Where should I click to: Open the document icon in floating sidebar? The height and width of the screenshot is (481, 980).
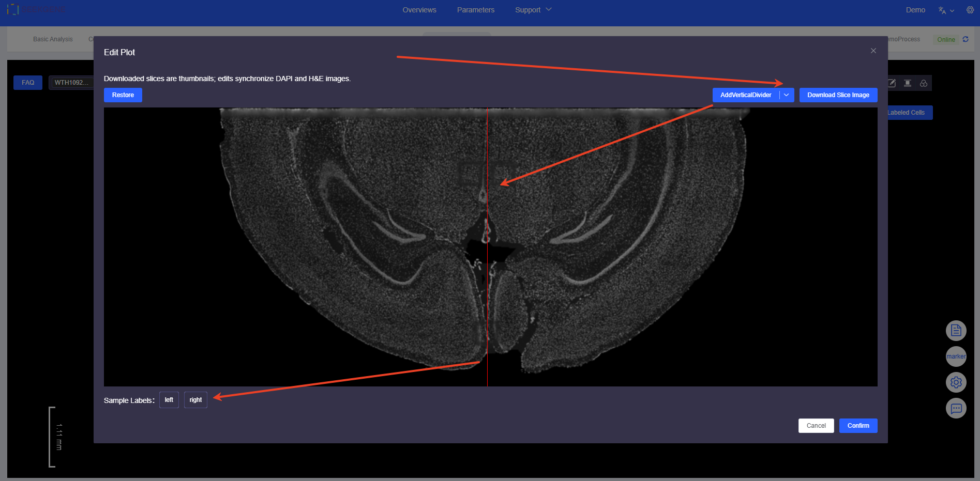pos(956,331)
